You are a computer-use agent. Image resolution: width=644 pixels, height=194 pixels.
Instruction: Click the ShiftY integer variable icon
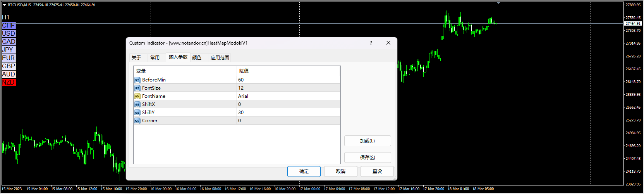pos(137,113)
